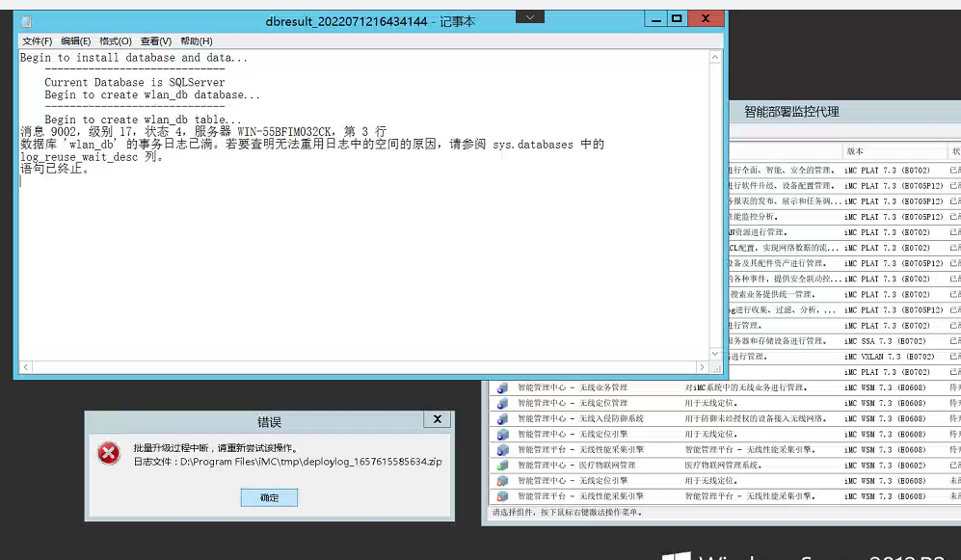Click the 错误 dialog title bar text

[x=269, y=422]
